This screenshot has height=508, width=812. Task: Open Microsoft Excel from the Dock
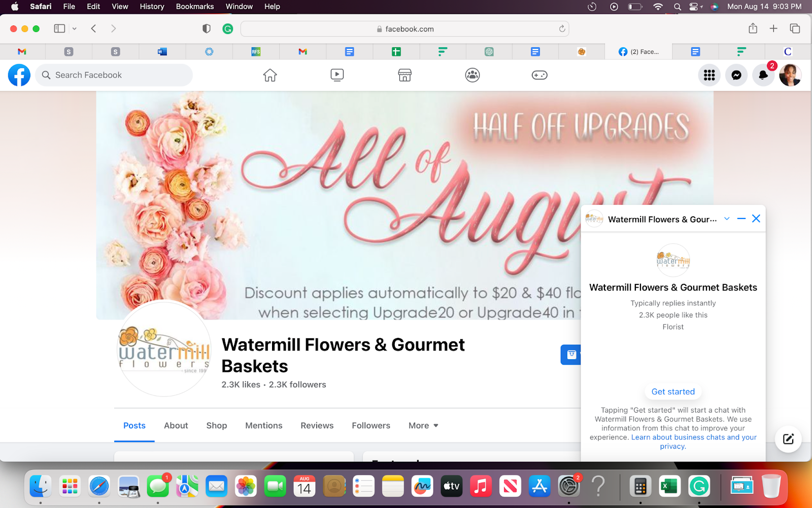(669, 487)
